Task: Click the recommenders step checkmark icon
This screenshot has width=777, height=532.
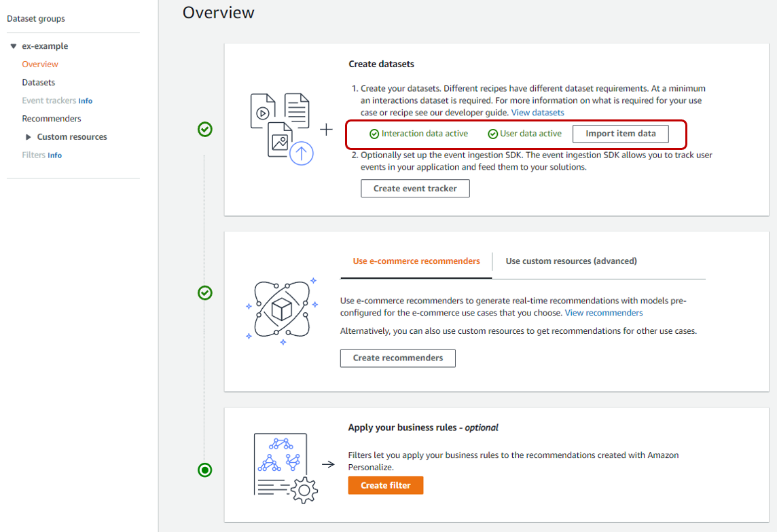Action: 205,293
